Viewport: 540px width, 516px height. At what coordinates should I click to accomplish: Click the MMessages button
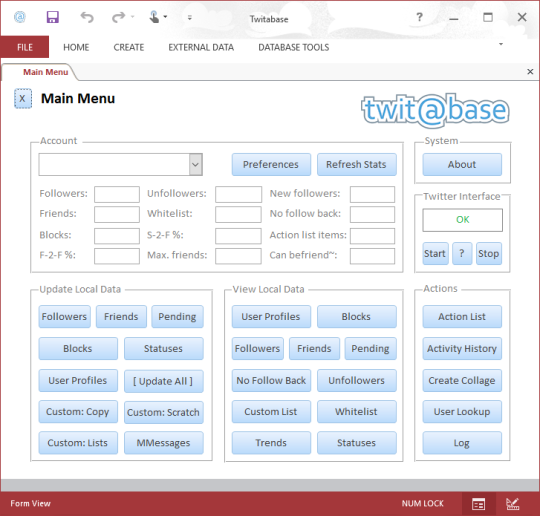[164, 443]
